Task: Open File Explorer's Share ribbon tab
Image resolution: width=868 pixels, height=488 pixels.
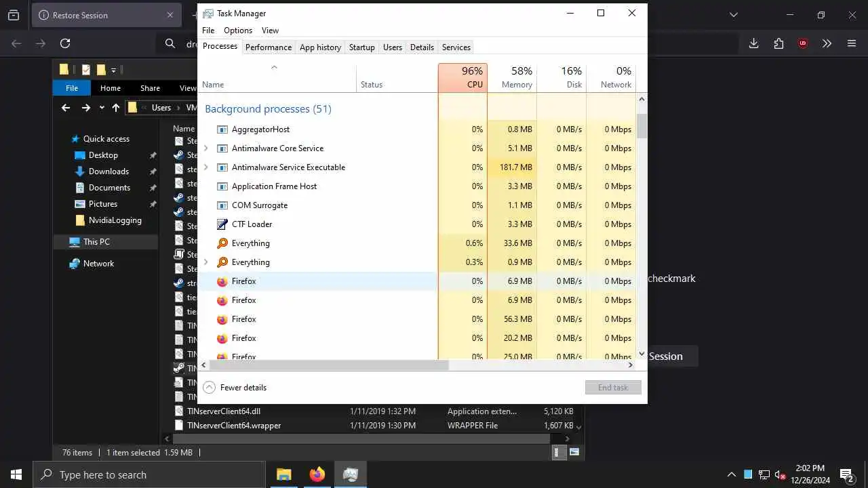Action: [x=150, y=88]
